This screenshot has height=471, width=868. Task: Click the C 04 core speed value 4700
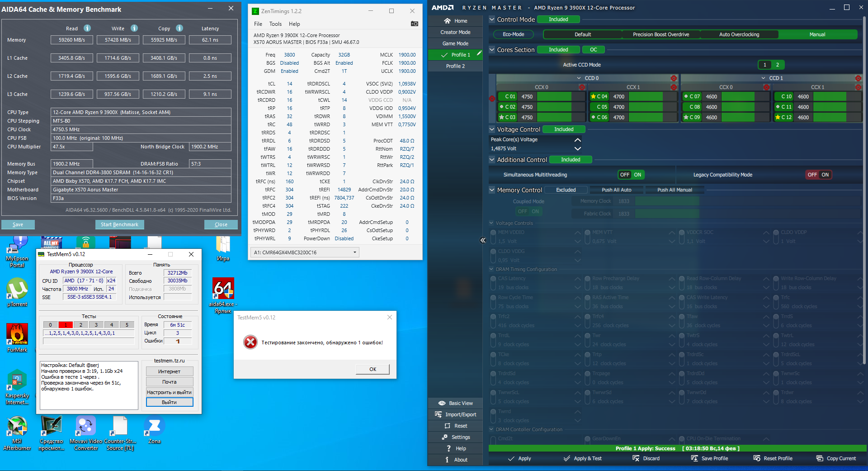point(619,96)
